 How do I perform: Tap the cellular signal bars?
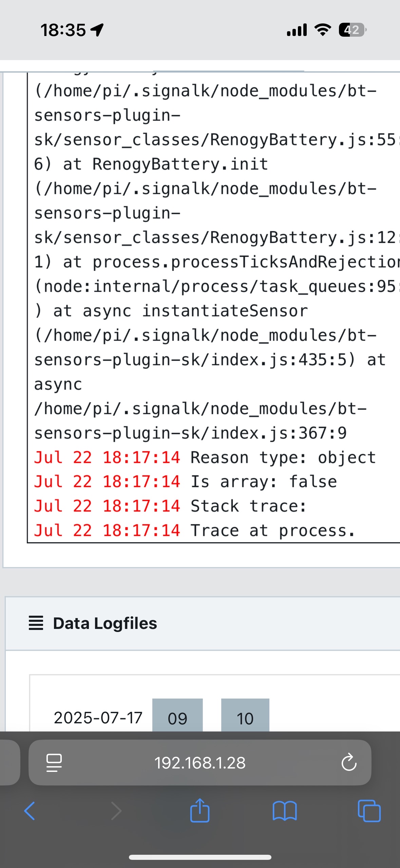(297, 30)
